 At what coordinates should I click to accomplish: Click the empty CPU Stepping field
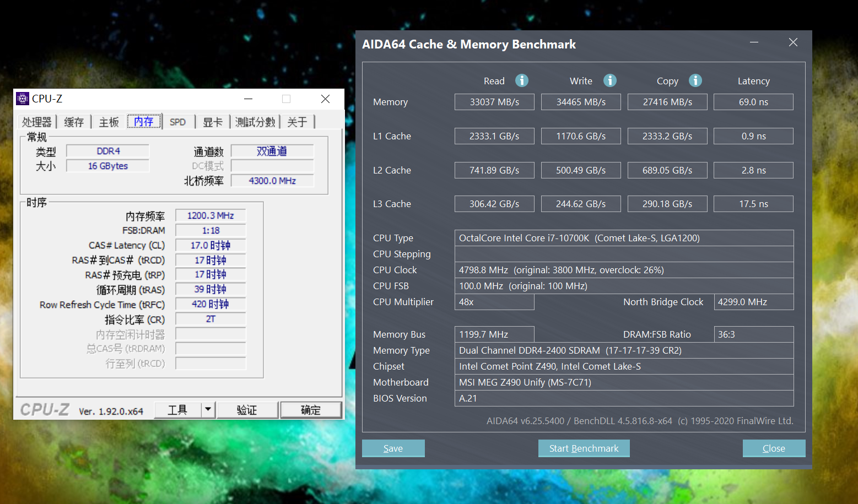624,254
